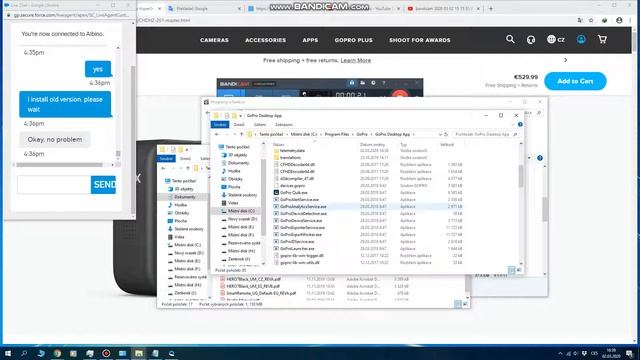Viewport: 640px width, 360px height.
Task: Open the Windows Start menu
Action: pyautogui.click(x=7, y=353)
